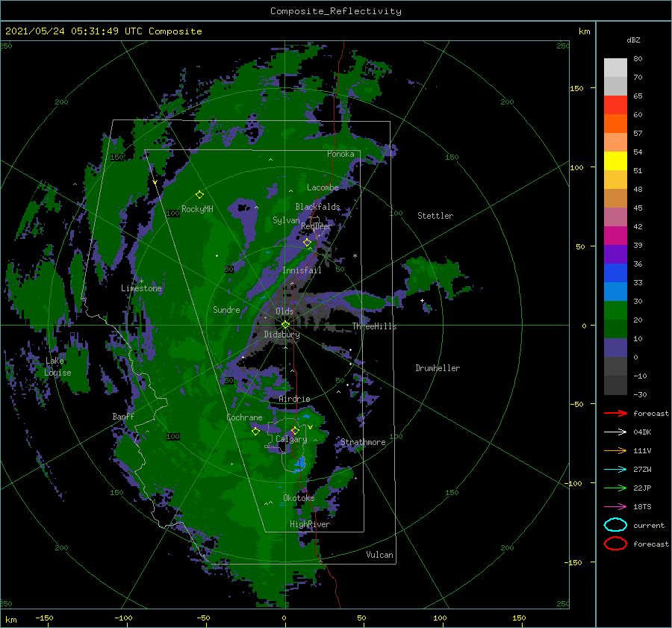Screen dimensions: 672x628
Task: Click the Airdrie city label
Action: 294,399
